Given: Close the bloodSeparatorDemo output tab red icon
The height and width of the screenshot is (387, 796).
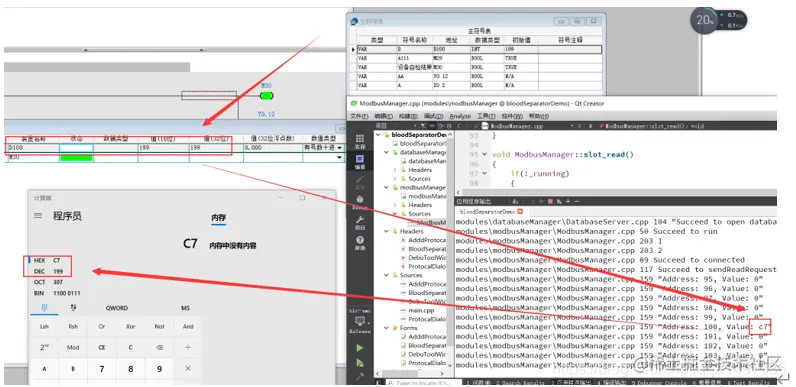Looking at the screenshot, I should [520, 211].
